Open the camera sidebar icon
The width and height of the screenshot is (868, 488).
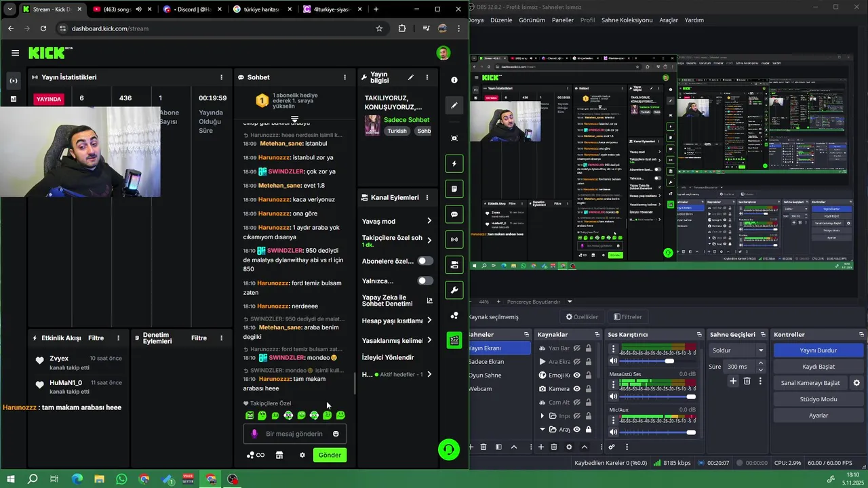click(454, 264)
